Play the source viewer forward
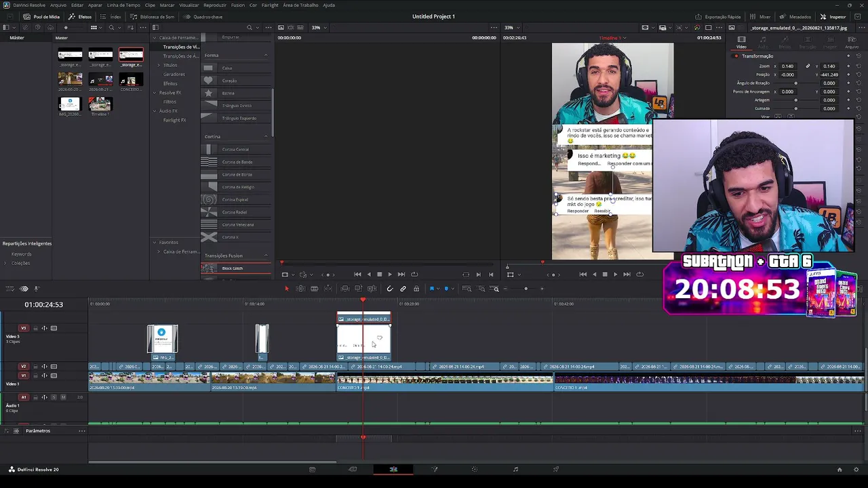 (390, 274)
